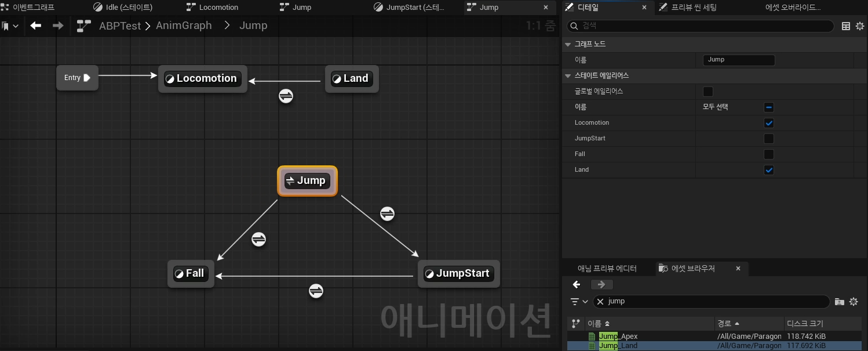Open the asset browser filter dropdown

pos(579,302)
